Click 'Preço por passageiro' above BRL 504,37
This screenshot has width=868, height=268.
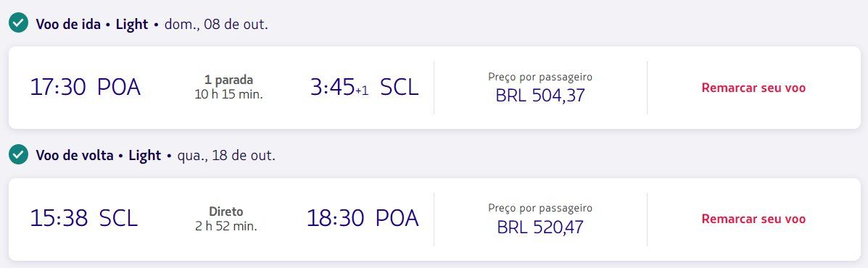pos(540,78)
